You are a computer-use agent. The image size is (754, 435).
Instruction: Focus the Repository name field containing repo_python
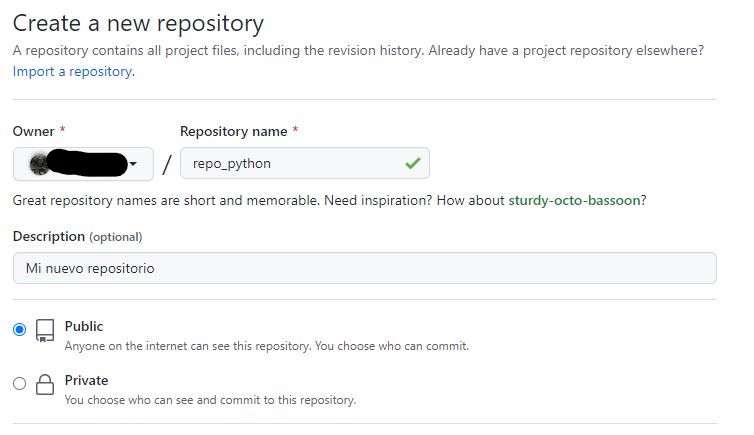(x=304, y=163)
